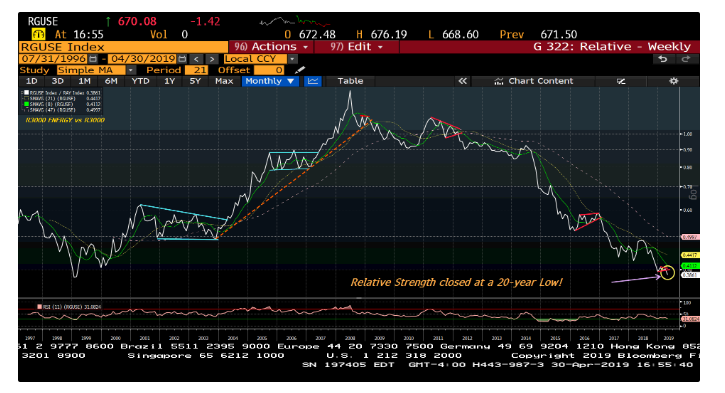
Task: Open the 96) Actions menu
Action: click(x=271, y=47)
